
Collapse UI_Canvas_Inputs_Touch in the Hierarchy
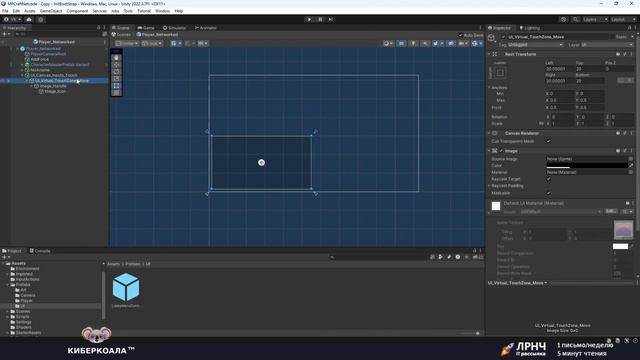coord(22,75)
